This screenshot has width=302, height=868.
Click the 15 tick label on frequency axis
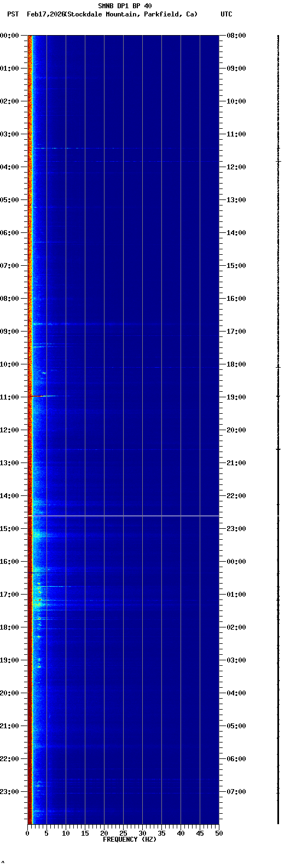coord(85,833)
